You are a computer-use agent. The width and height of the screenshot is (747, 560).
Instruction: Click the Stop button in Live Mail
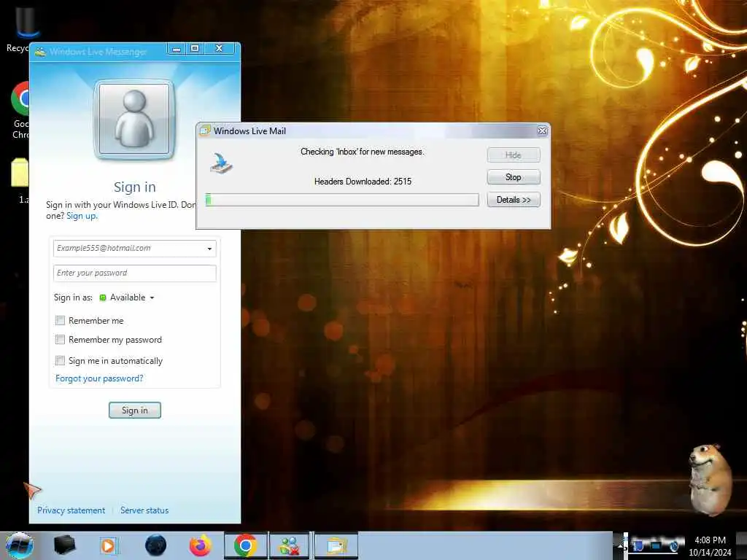[x=514, y=177]
